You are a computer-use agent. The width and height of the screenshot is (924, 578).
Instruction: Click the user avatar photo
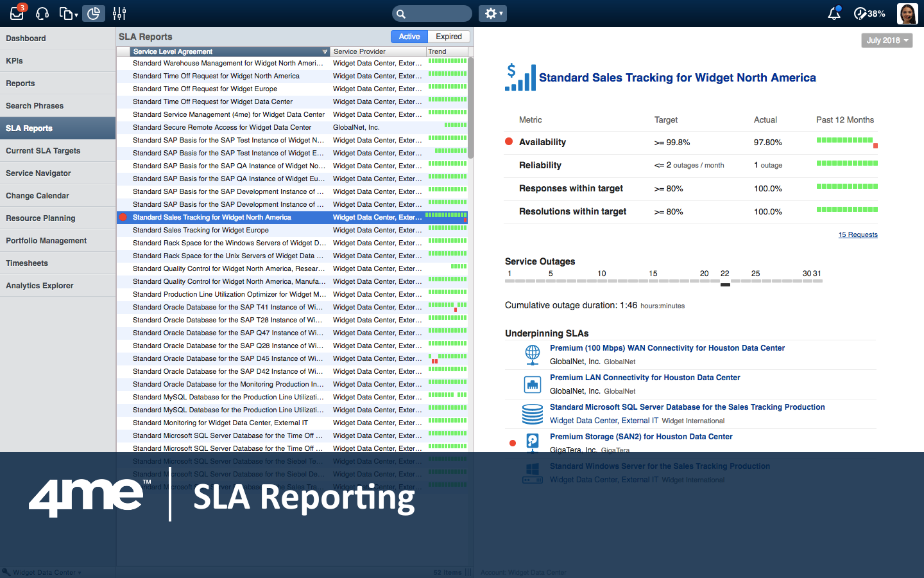[907, 13]
